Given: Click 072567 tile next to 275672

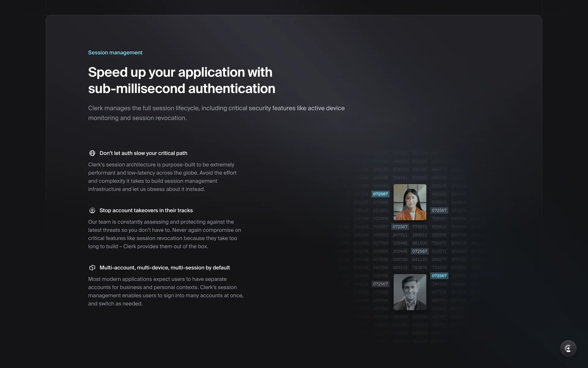Looking at the screenshot, I should coord(400,227).
